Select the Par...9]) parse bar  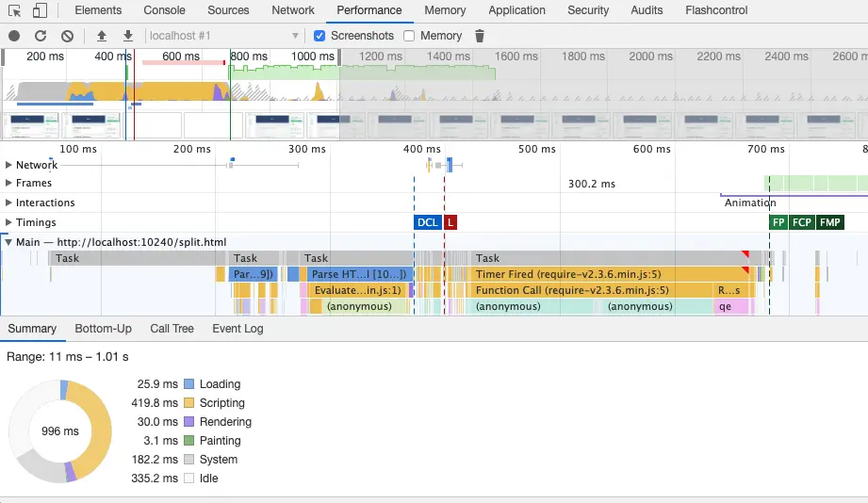253,274
